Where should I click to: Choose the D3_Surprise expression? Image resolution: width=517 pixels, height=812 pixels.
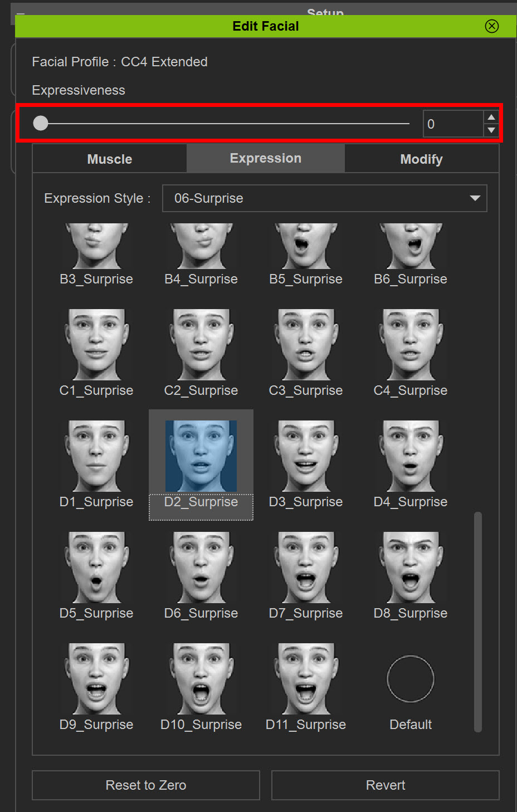click(x=306, y=456)
